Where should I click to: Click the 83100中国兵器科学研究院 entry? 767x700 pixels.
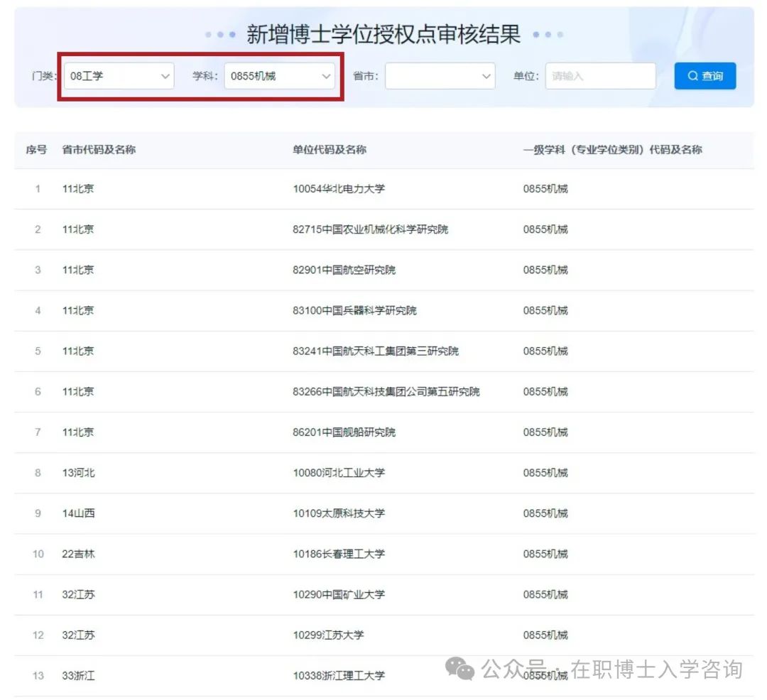tap(354, 310)
